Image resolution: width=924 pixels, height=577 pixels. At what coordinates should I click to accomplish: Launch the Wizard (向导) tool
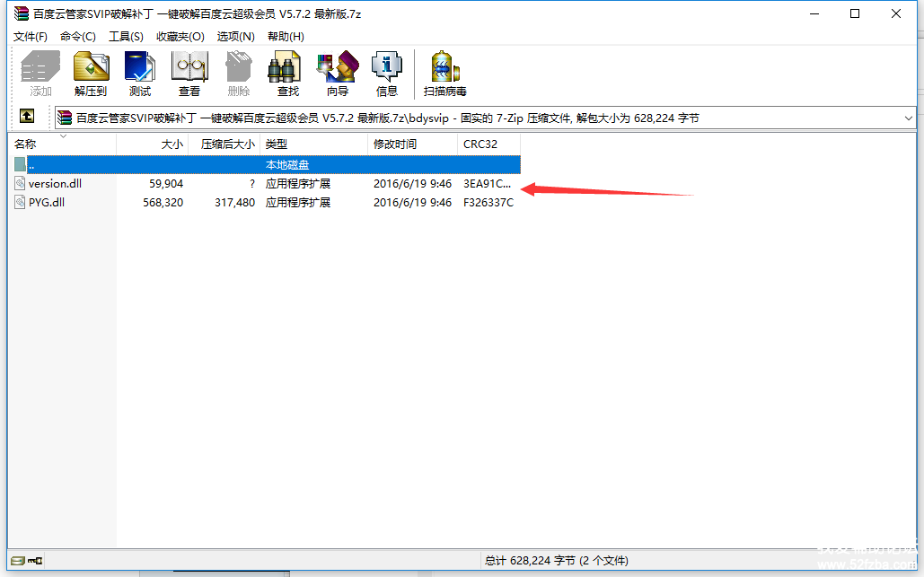coord(338,74)
